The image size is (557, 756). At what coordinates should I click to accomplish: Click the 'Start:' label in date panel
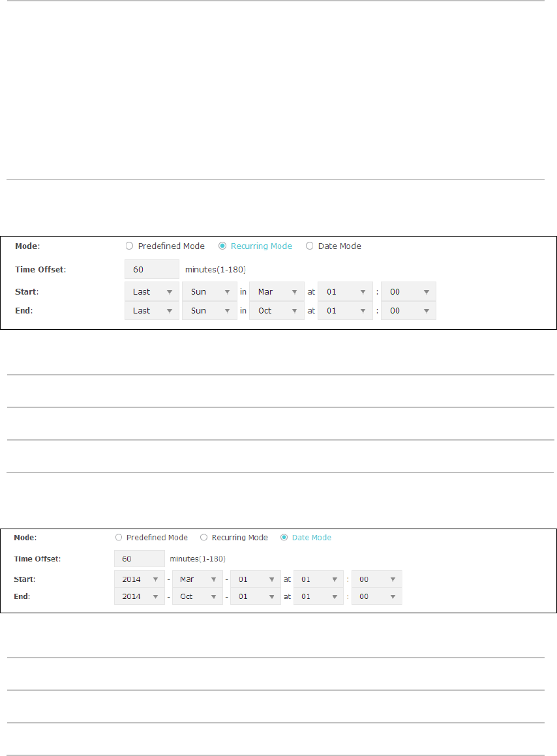[25, 579]
